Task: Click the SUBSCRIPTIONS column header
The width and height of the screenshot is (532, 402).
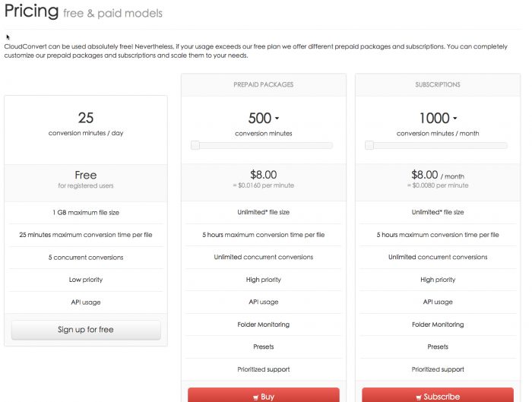Action: pyautogui.click(x=438, y=84)
